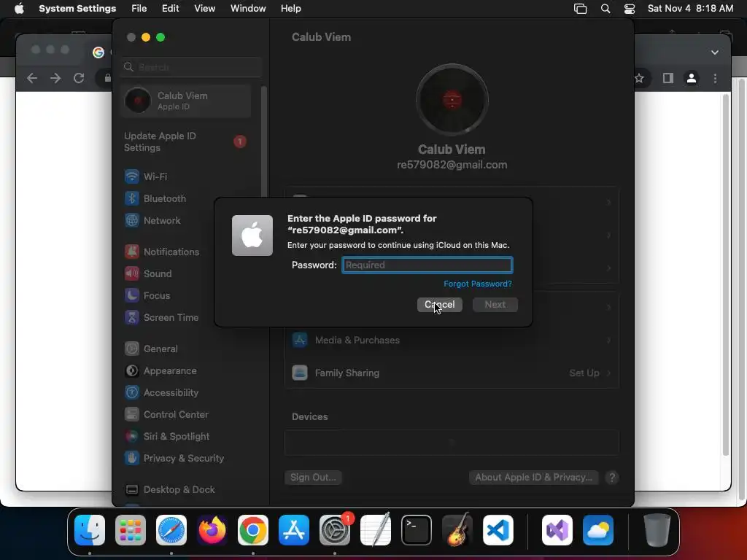Click the Calub Viem profile picture

452,100
